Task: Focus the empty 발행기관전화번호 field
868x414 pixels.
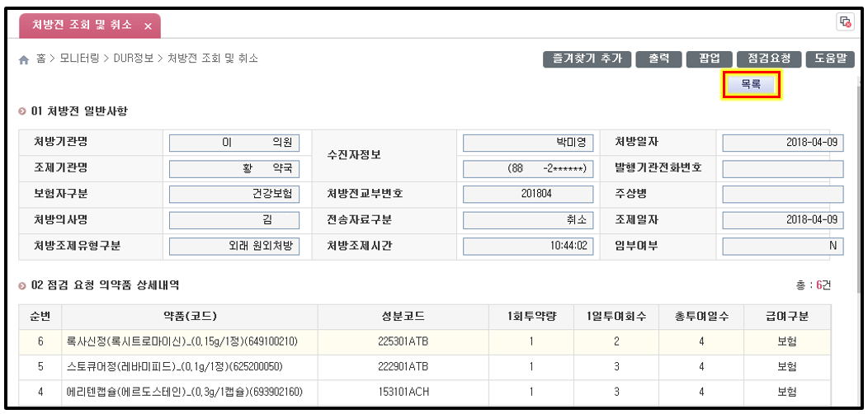Action: (782, 169)
